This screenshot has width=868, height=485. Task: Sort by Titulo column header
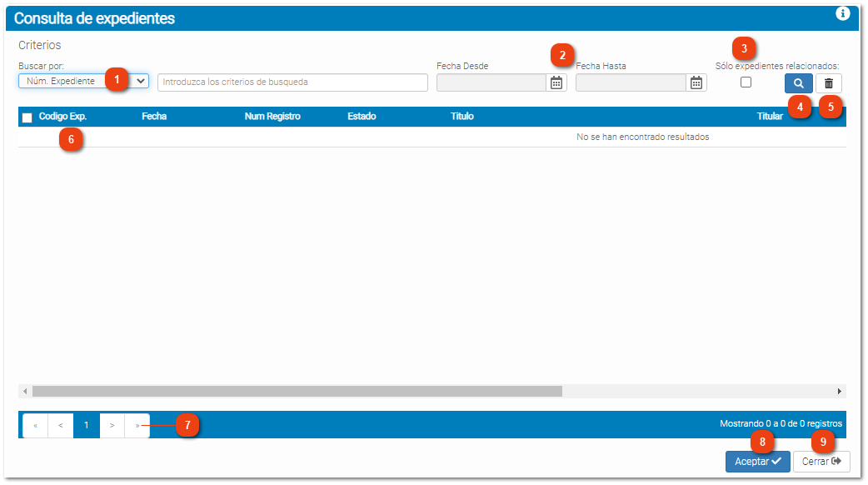461,117
